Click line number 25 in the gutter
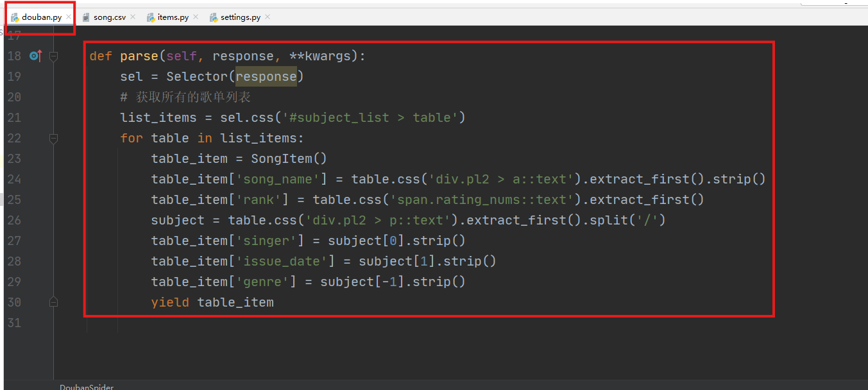This screenshot has height=390, width=868. [x=14, y=199]
